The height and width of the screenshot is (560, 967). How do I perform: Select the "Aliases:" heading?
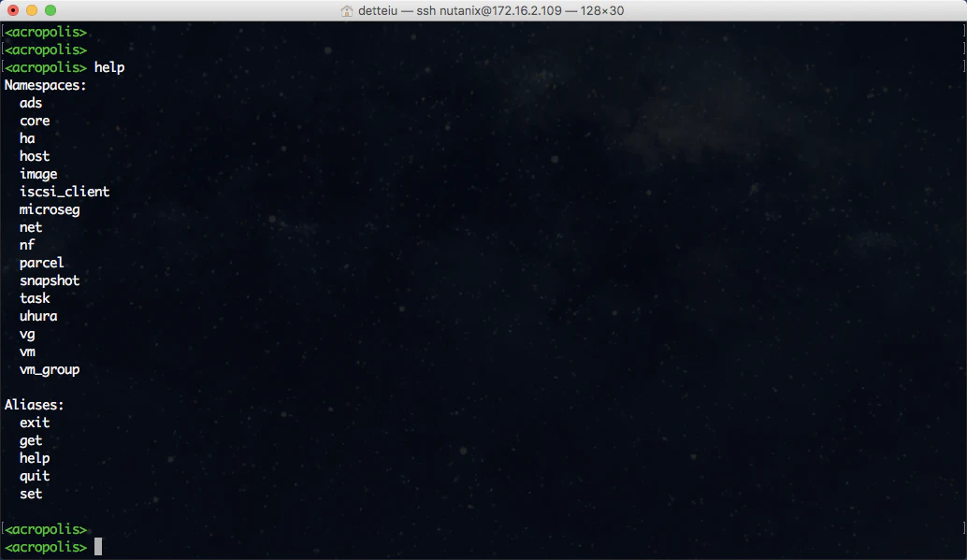tap(35, 405)
